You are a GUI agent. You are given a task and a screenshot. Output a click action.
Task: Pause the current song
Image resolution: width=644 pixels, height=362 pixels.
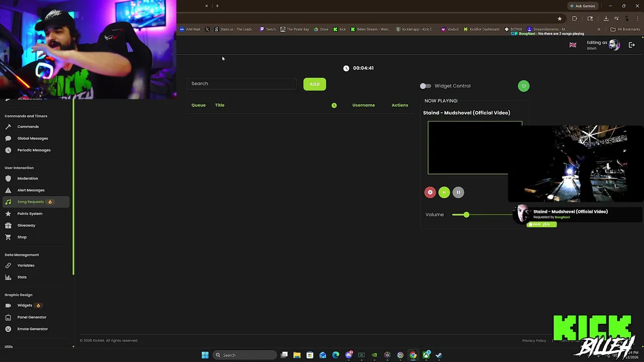(458, 192)
